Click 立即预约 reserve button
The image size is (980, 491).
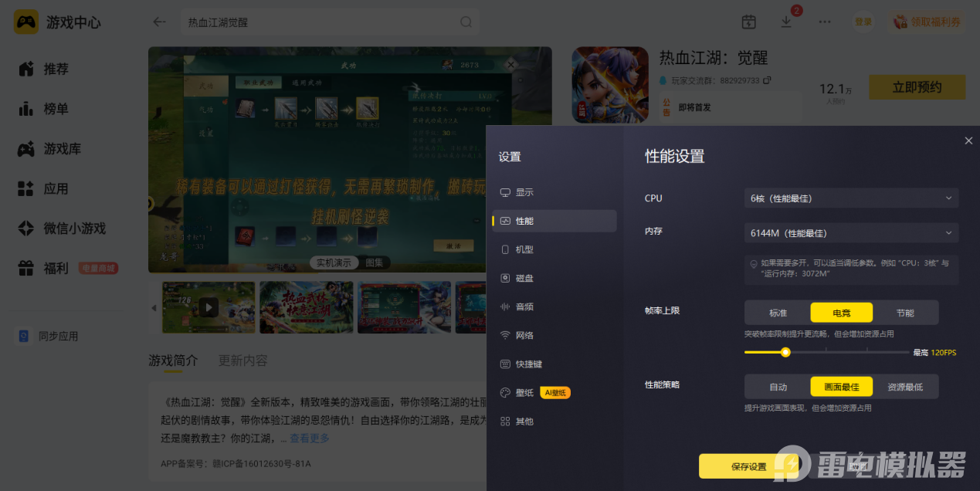pos(917,87)
